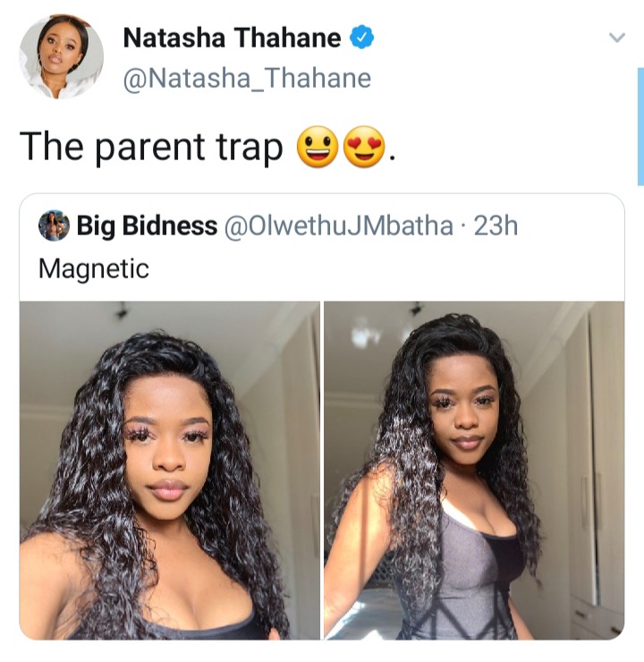Click the grinning face emoji
The image size is (644, 662).
[318, 147]
